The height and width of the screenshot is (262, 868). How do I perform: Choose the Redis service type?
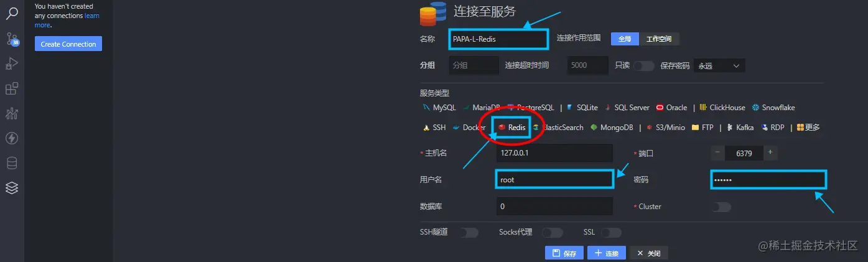point(512,128)
